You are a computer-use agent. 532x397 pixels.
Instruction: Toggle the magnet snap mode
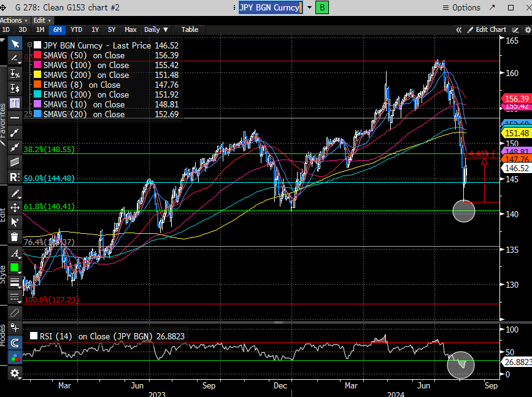pos(15,343)
